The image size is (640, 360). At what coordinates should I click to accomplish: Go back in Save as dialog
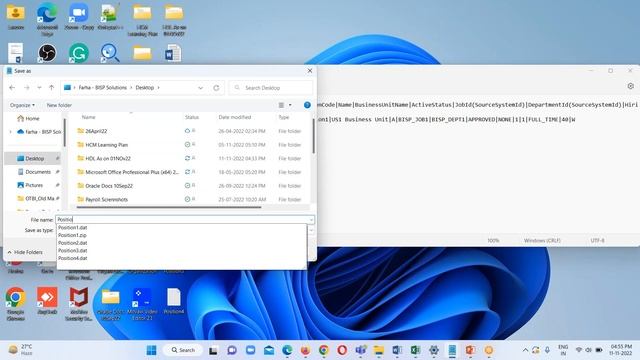[12, 88]
